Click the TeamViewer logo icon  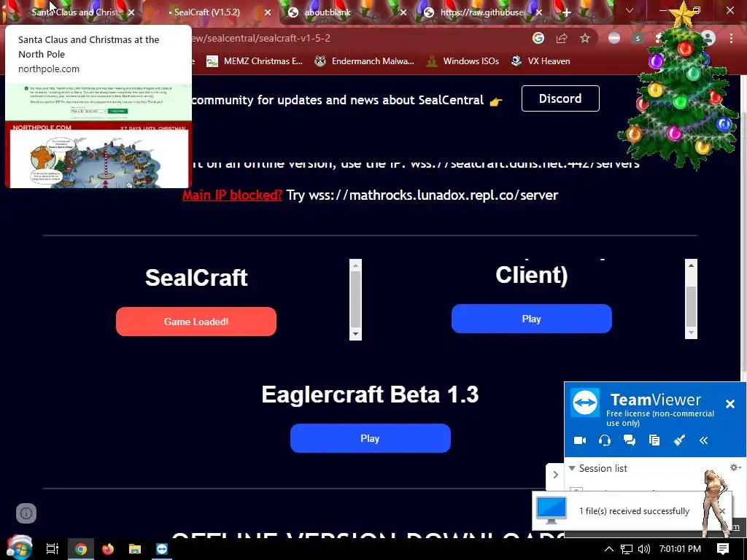pyautogui.click(x=585, y=402)
